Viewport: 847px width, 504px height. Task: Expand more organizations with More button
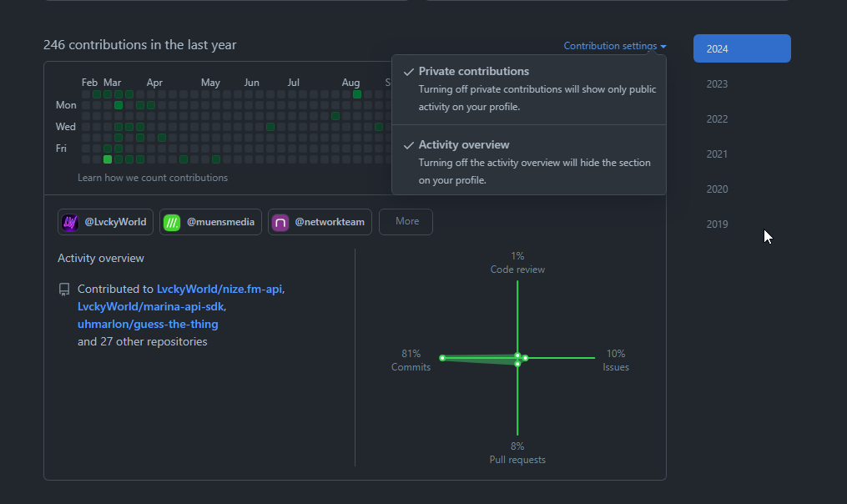[406, 222]
